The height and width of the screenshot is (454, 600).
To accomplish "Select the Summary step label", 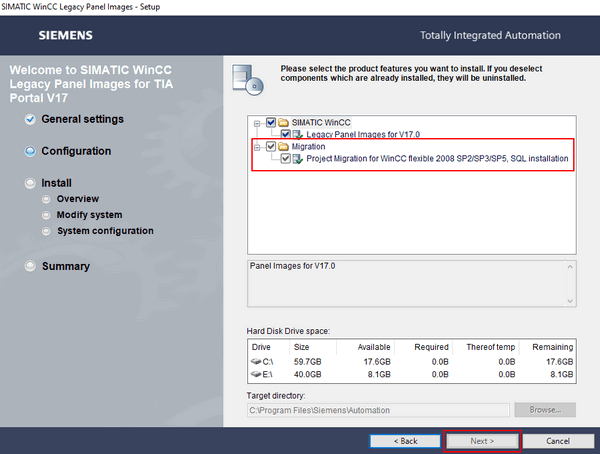I will click(66, 266).
